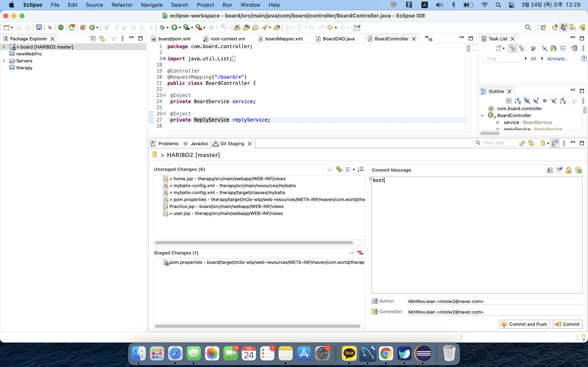Expand the board project tree node
The width and height of the screenshot is (588, 367).
(4, 47)
